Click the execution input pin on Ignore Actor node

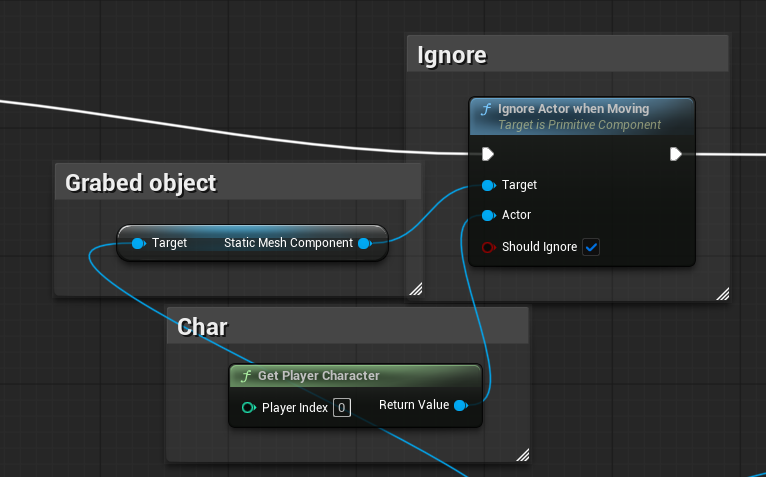click(487, 154)
